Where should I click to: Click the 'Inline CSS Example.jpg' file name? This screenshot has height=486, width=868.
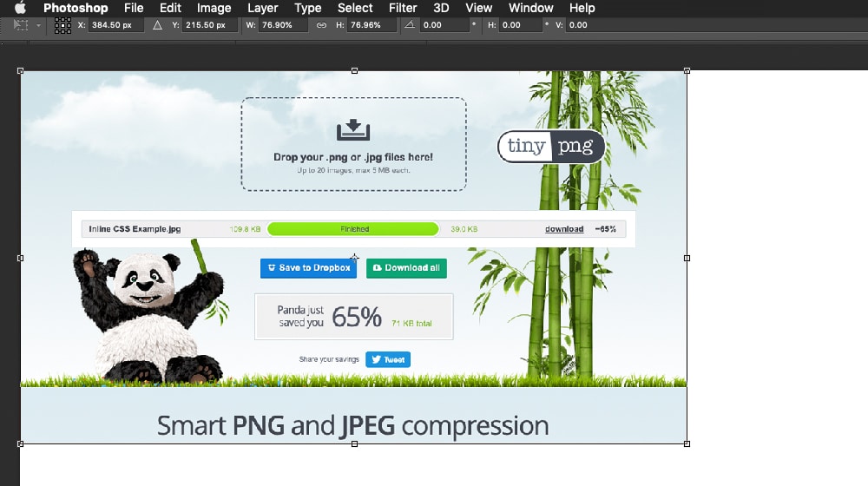tap(135, 228)
